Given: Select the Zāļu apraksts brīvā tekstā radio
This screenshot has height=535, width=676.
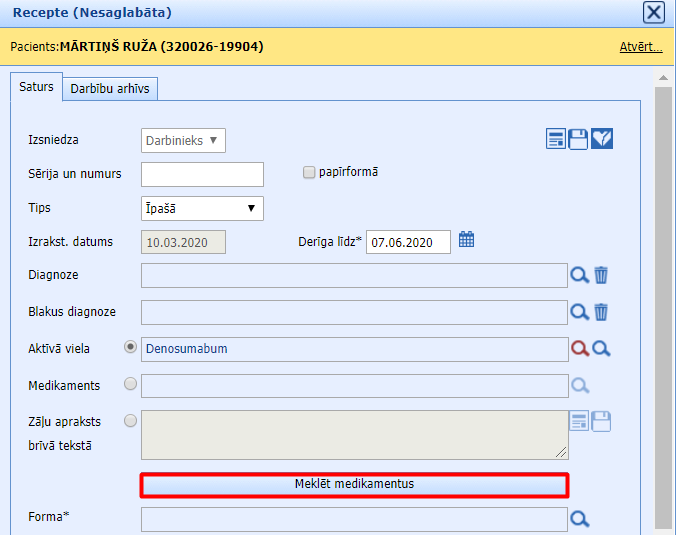Looking at the screenshot, I should 130,421.
